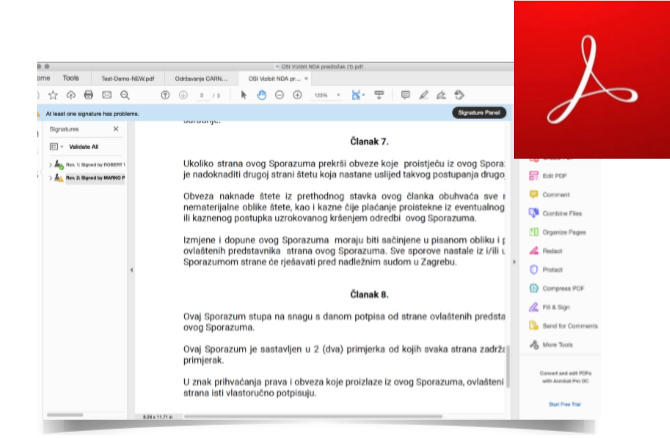
Task: Zoom out with the minus icon
Action: click(279, 95)
